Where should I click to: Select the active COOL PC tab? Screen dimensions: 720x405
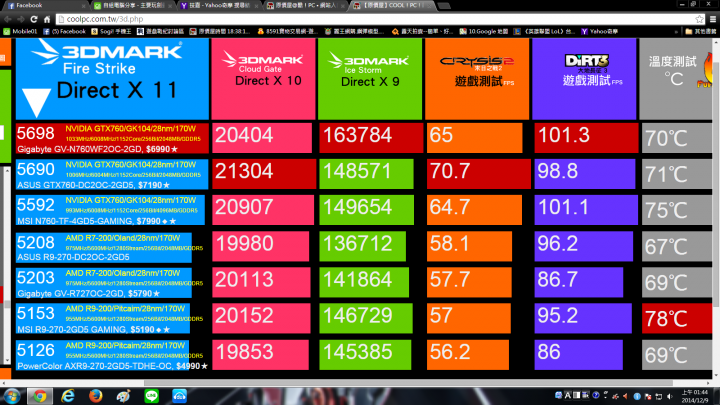point(394,6)
